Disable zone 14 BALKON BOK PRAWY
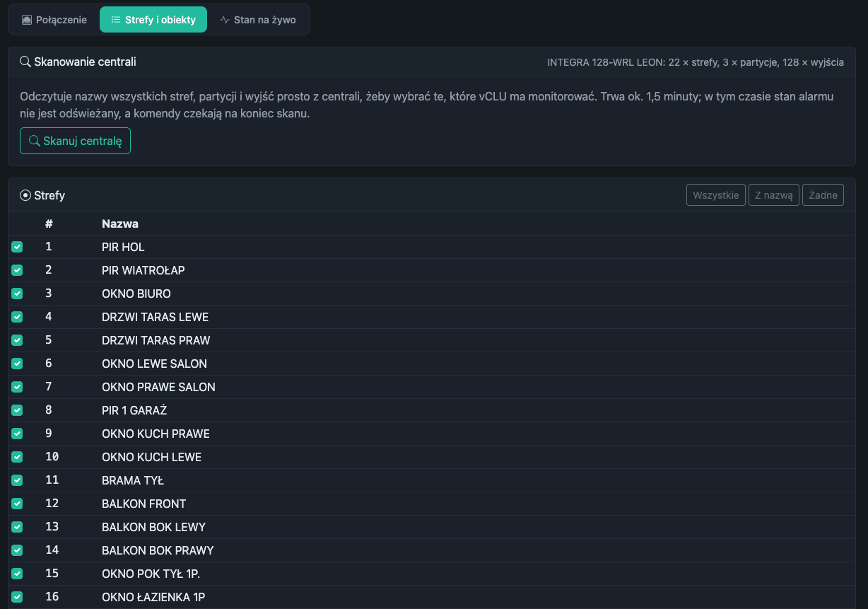 point(17,550)
